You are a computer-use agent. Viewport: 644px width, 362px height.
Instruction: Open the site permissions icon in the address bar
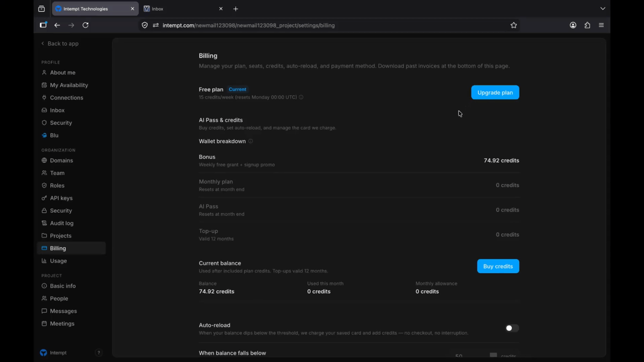(x=155, y=25)
